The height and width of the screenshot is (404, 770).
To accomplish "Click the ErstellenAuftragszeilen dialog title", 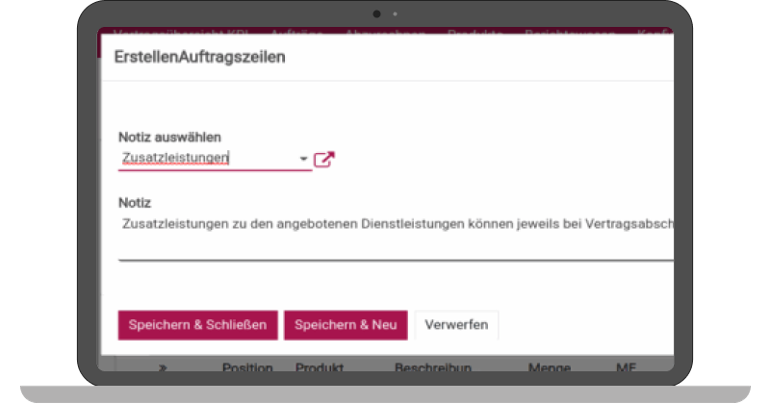I will click(200, 57).
